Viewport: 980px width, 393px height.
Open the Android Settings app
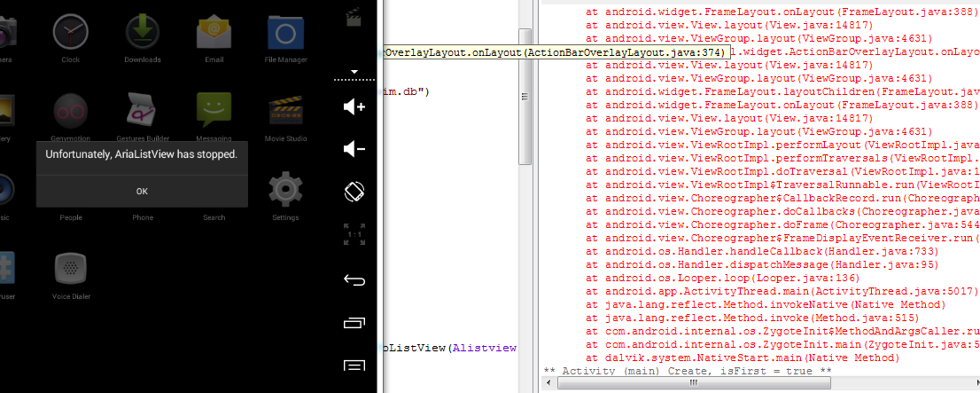[x=285, y=190]
